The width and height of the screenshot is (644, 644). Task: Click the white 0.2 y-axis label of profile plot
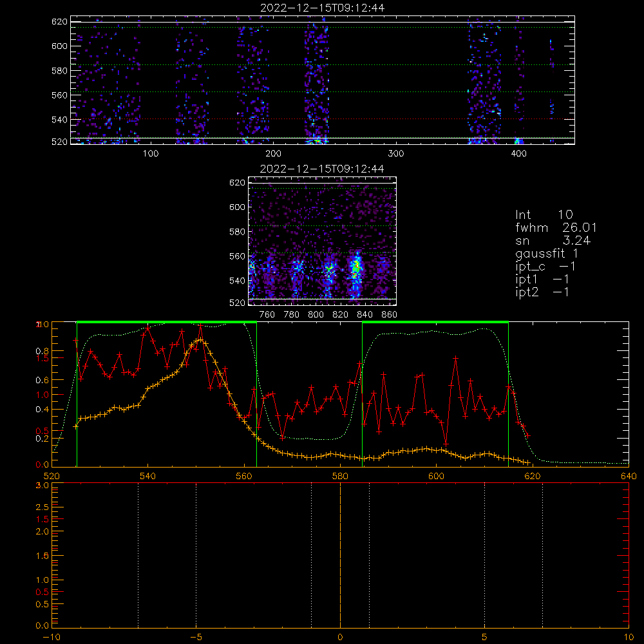pyautogui.click(x=43, y=438)
